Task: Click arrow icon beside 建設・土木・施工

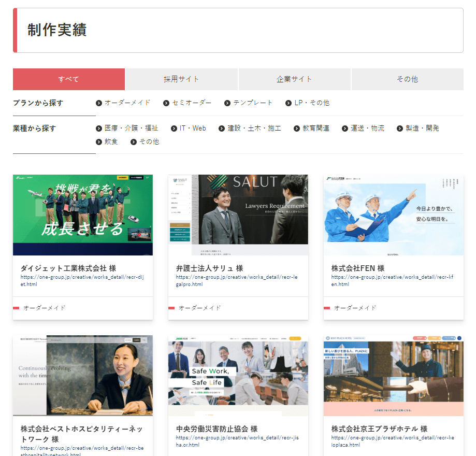Action: (x=222, y=129)
